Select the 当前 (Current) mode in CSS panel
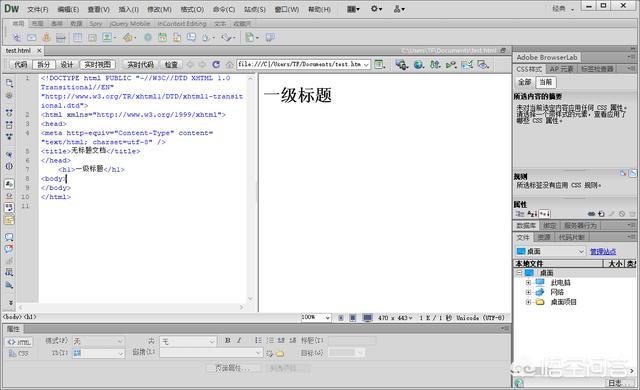The height and width of the screenshot is (390, 640). point(546,82)
